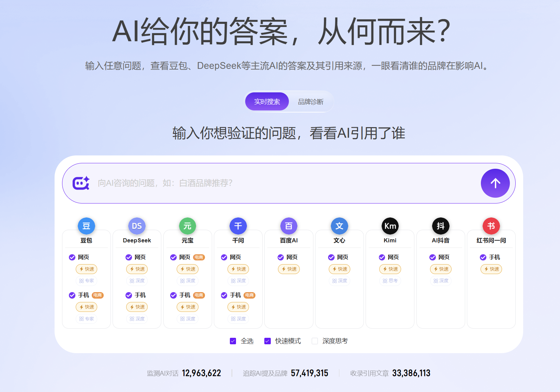Select 深度 mode under DeepSeek 网页
Screen dimensions: 560x392
[137, 281]
